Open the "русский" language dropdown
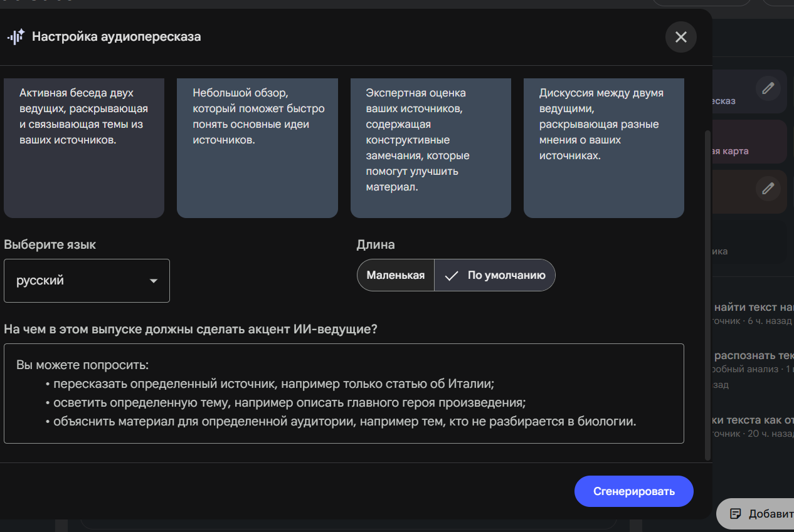Screen dimensions: 794x532 coord(87,281)
